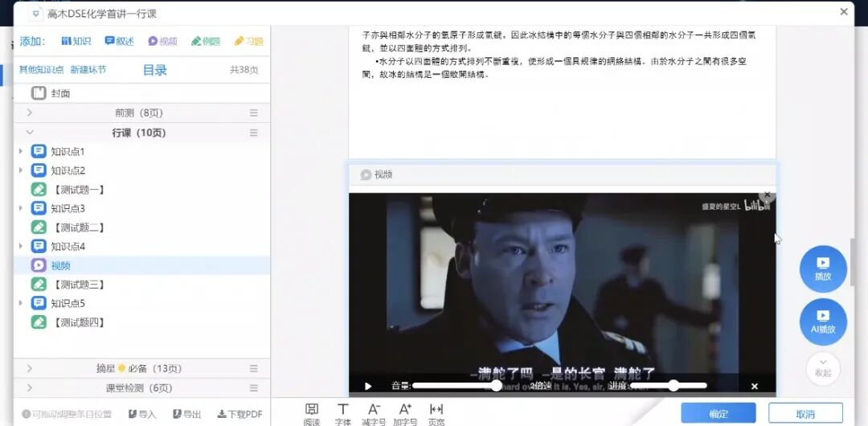This screenshot has width=868, height=426.
Task: Click the 收起 collapse button
Action: pyautogui.click(x=823, y=367)
